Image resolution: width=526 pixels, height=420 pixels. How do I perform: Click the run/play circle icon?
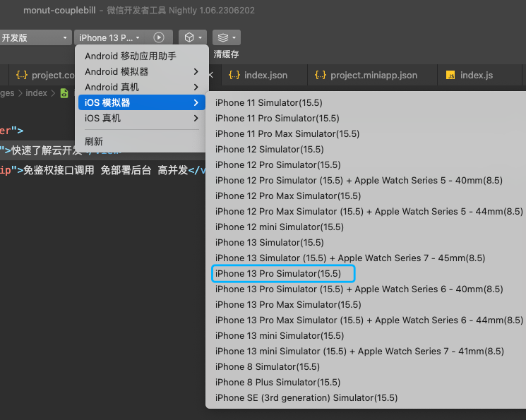pyautogui.click(x=159, y=37)
